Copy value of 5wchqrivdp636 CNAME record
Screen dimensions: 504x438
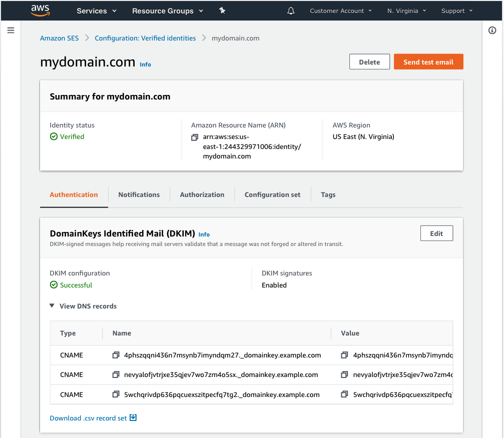point(344,394)
